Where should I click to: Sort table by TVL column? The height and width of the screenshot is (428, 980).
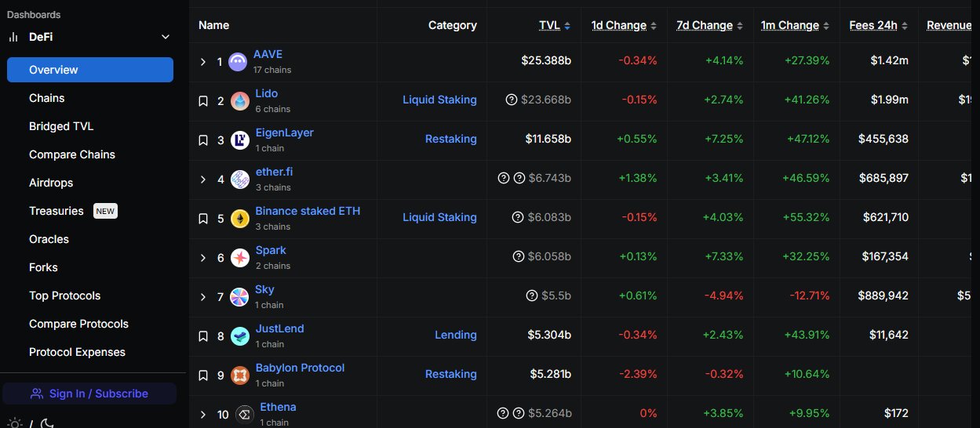[555, 25]
